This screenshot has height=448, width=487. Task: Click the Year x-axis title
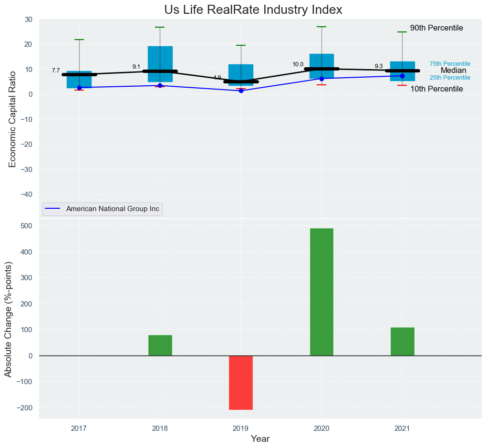pos(260,439)
